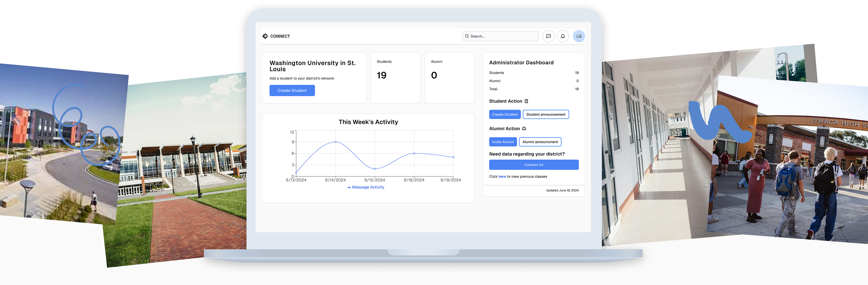
Task: Click the Student announcement button
Action: 546,114
